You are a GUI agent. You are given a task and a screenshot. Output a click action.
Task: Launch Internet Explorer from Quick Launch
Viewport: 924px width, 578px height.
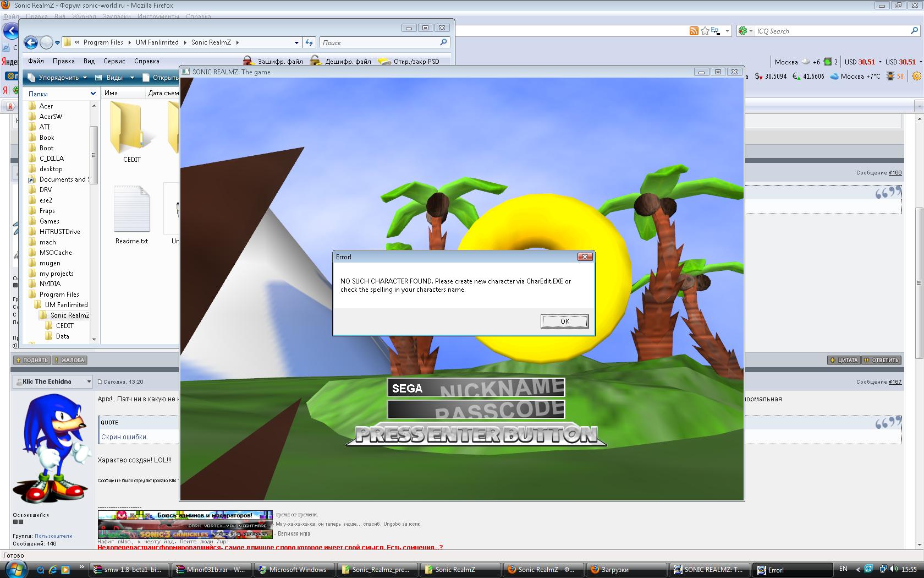[53, 570]
